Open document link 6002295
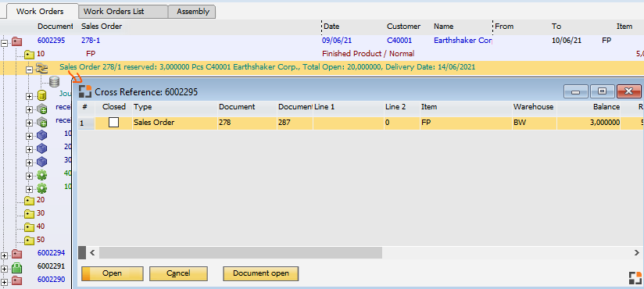Image resolution: width=644 pixels, height=289 pixels. click(52, 41)
